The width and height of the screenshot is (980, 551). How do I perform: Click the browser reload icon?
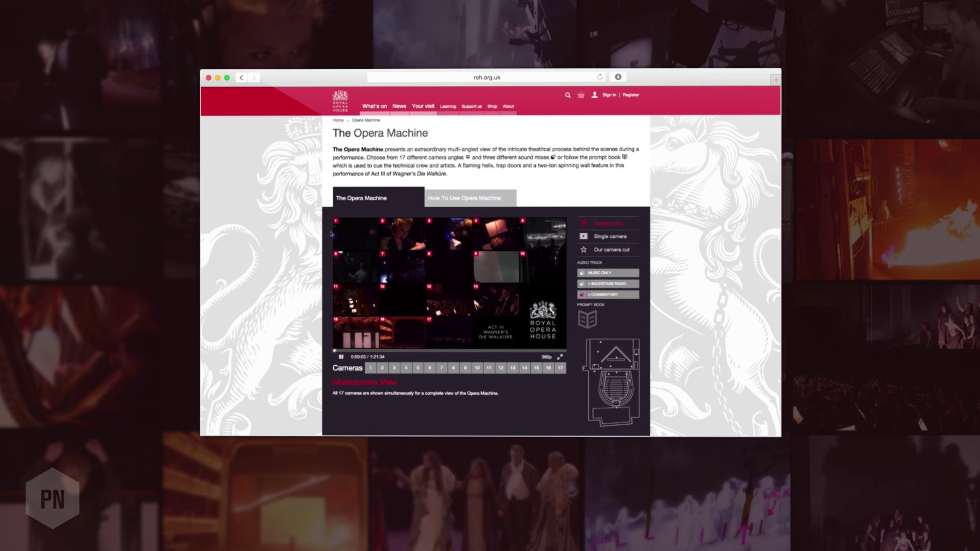599,77
